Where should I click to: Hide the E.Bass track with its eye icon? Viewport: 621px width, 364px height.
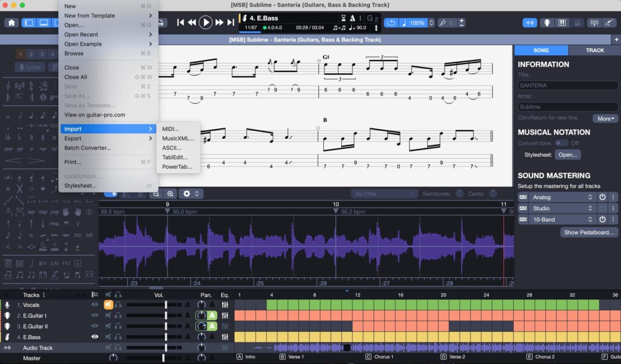[94, 337]
